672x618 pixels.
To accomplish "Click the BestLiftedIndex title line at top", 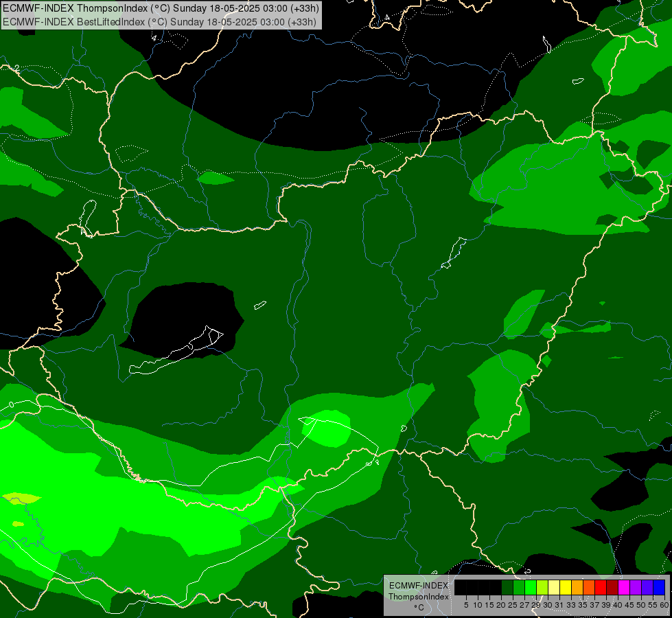I will coord(159,21).
